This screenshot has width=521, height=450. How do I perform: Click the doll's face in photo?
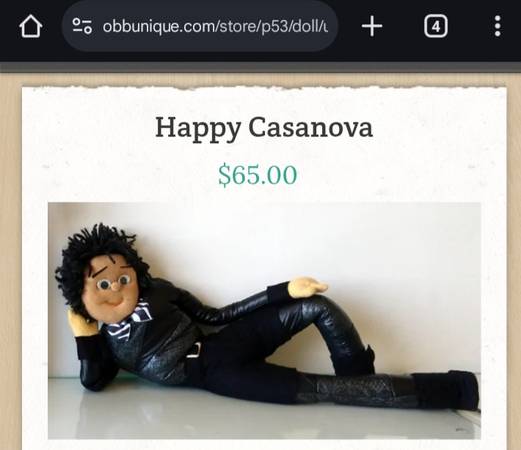[x=113, y=289]
